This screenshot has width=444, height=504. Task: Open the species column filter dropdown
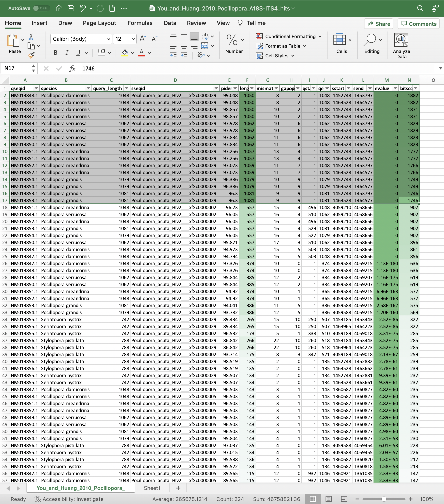[x=88, y=88]
